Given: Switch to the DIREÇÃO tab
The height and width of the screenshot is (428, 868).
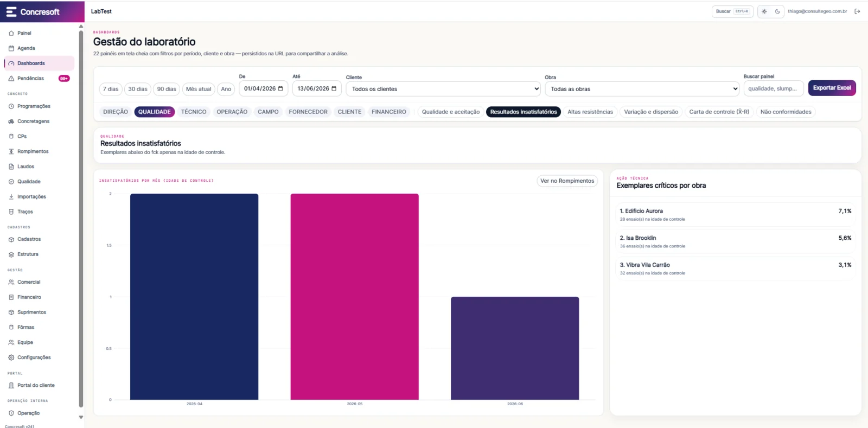Looking at the screenshot, I should click(116, 112).
